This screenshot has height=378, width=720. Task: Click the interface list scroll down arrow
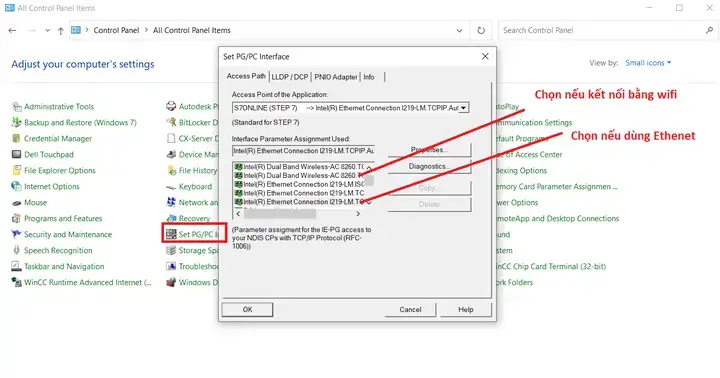[x=369, y=202]
